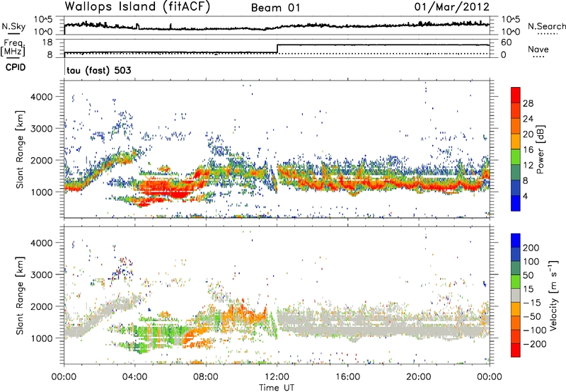Image resolution: width=566 pixels, height=392 pixels.
Task: Click the '08:00' time axis tick label
Action: [206, 377]
